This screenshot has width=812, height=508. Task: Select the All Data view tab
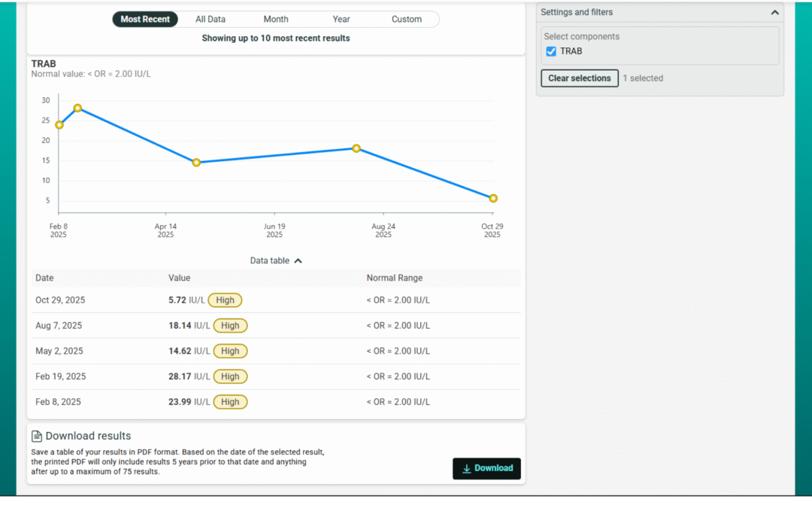point(211,20)
